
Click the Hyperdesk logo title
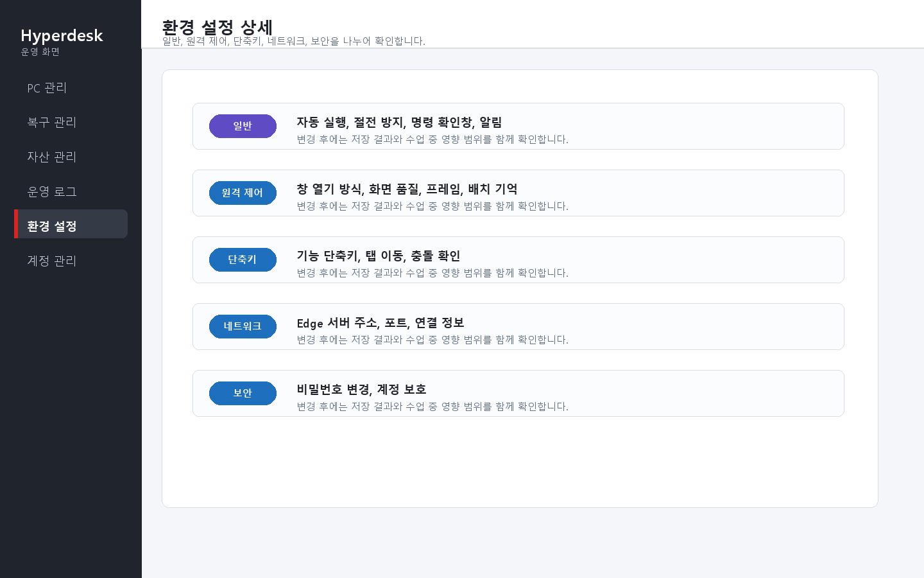click(x=62, y=35)
